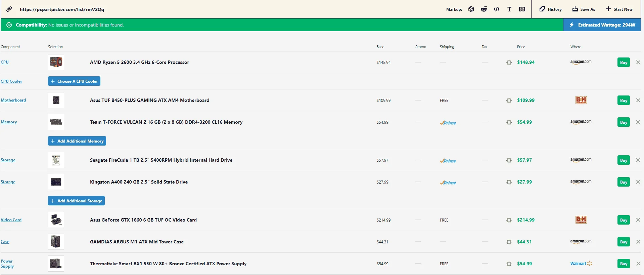Viewport: 644px width, 275px height.
Task: Add Additional Memory
Action: (77, 141)
